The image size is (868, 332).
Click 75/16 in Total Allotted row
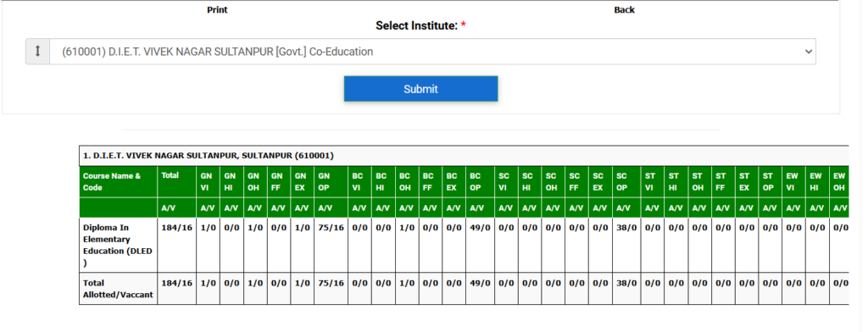point(331,283)
